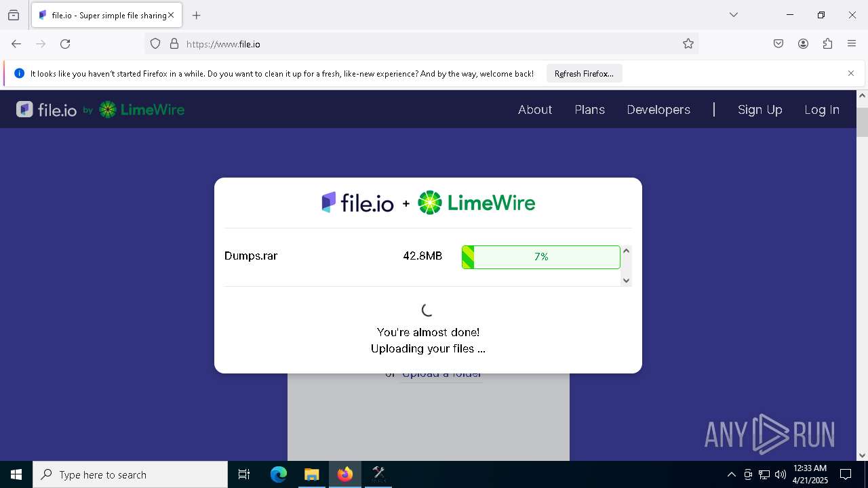Viewport: 868px width, 488px height.
Task: Click the 7% upload progress bar
Action: click(541, 257)
